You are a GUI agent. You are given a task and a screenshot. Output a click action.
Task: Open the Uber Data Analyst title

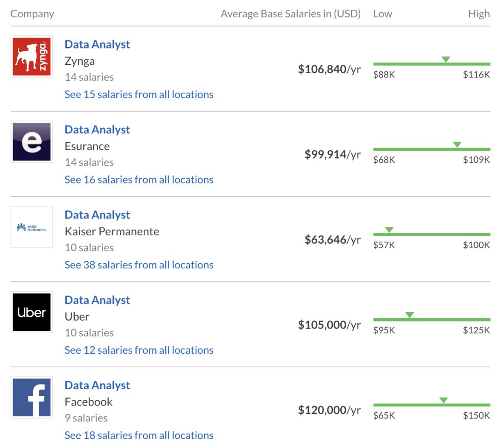click(x=97, y=300)
